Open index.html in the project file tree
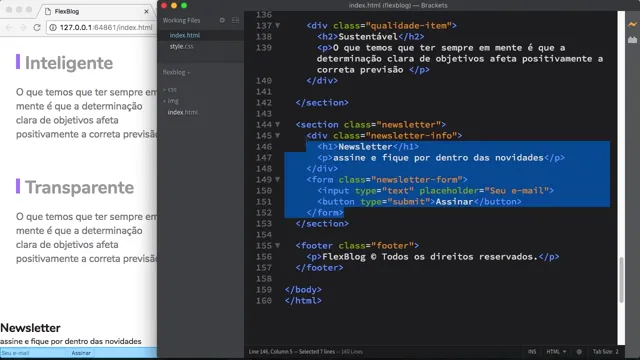Screen dimensions: 640x360 182,112
